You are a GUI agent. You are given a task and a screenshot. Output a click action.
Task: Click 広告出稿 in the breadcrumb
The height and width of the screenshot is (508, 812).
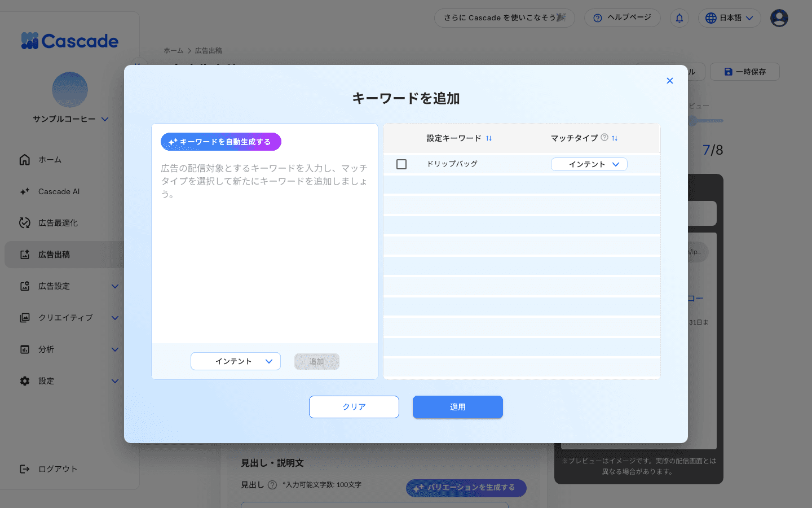click(x=209, y=50)
